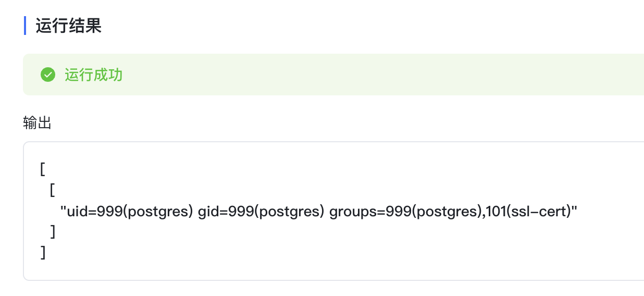
Task: Click the 运行结果 section heading
Action: pos(68,26)
